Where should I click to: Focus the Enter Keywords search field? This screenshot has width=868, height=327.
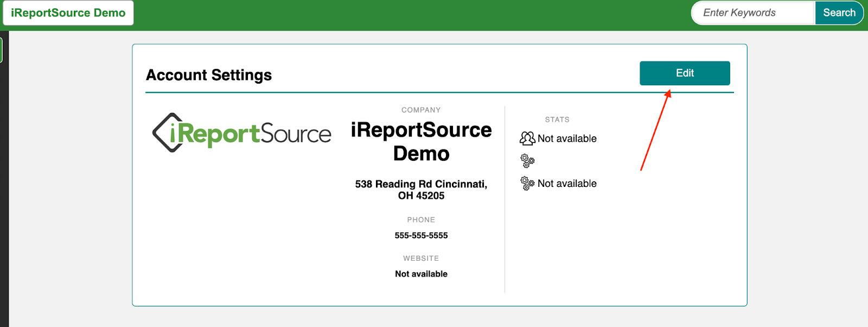(754, 13)
